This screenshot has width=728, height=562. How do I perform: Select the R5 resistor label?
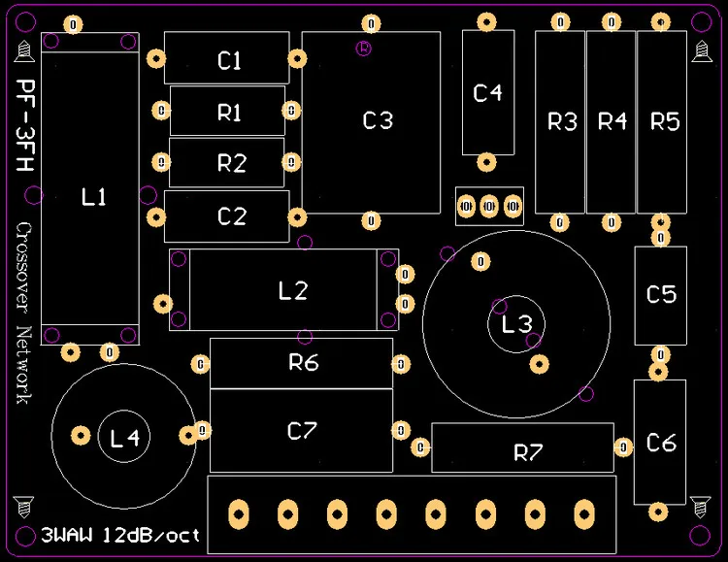pyautogui.click(x=665, y=121)
